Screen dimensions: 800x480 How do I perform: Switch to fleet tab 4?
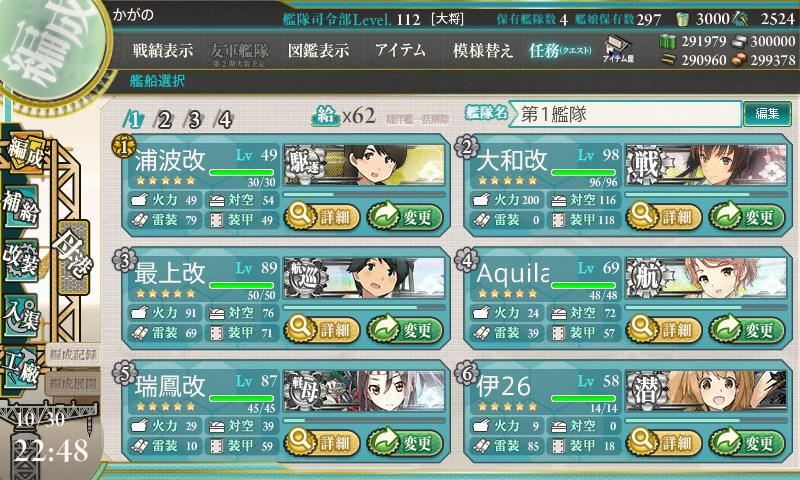click(224, 120)
